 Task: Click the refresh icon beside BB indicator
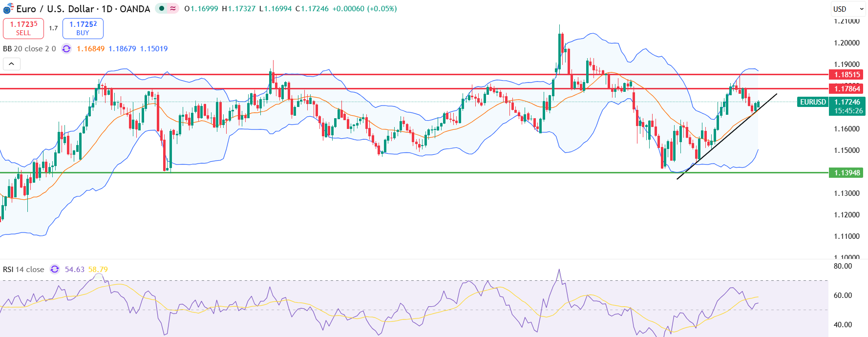(x=66, y=49)
